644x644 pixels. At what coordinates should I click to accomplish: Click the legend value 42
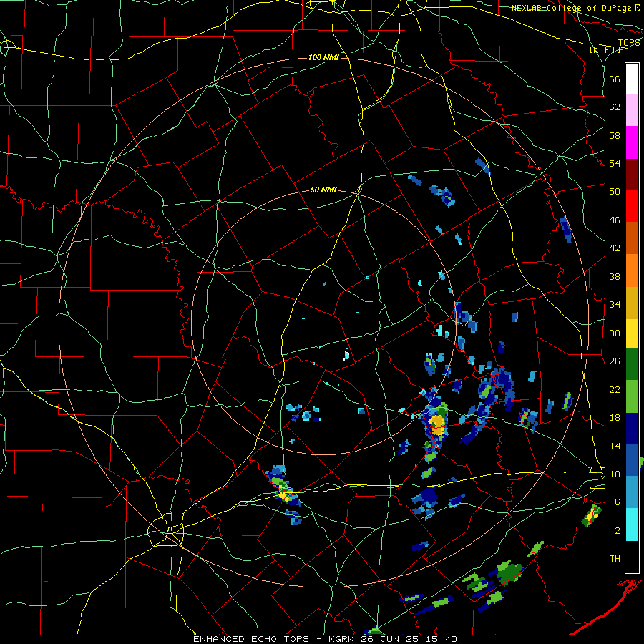click(615, 248)
